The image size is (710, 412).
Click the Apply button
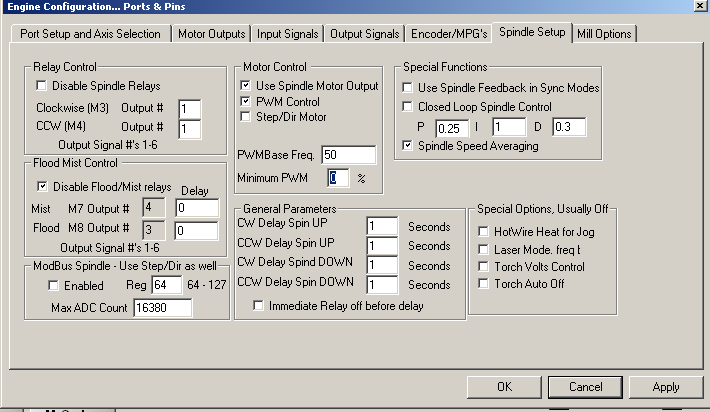(665, 386)
